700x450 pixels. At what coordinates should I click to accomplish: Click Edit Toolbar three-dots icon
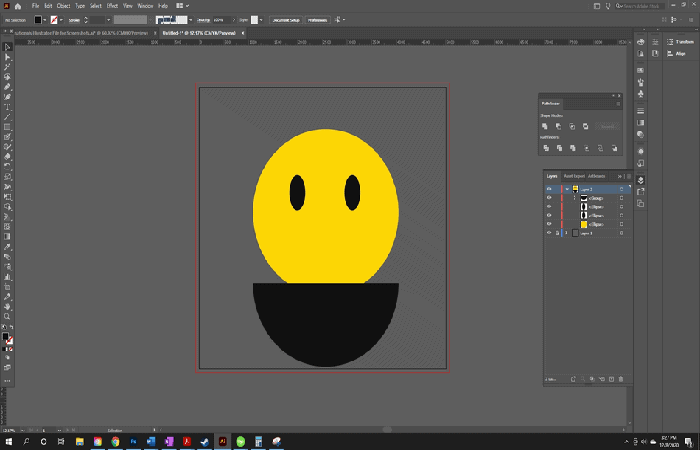pos(7,381)
